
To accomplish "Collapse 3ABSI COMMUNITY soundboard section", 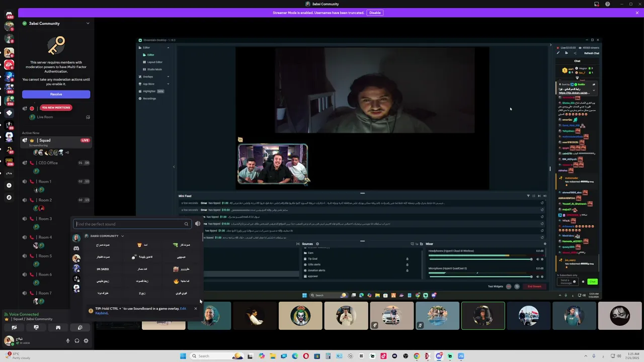I will point(122,236).
